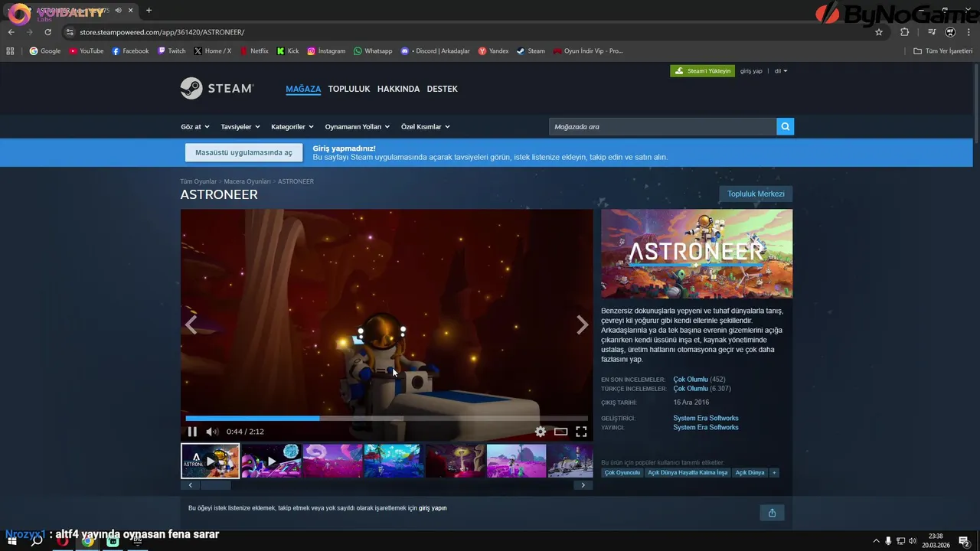Click the Açık Dünya Hayatta Kalma İnşa tag
The width and height of the screenshot is (980, 551).
(688, 473)
